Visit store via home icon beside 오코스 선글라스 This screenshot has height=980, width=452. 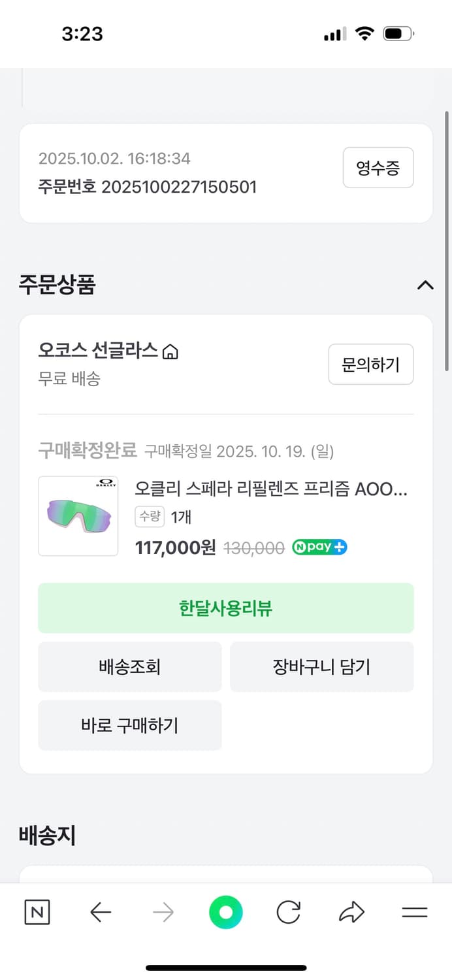click(170, 351)
